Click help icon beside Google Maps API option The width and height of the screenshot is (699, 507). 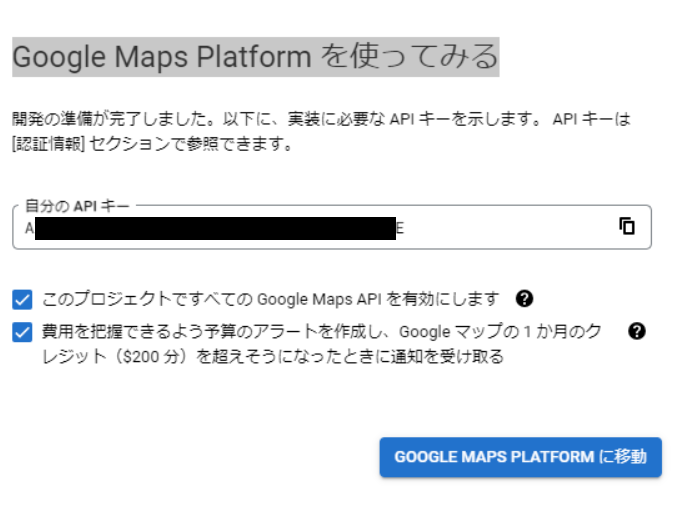(x=523, y=298)
